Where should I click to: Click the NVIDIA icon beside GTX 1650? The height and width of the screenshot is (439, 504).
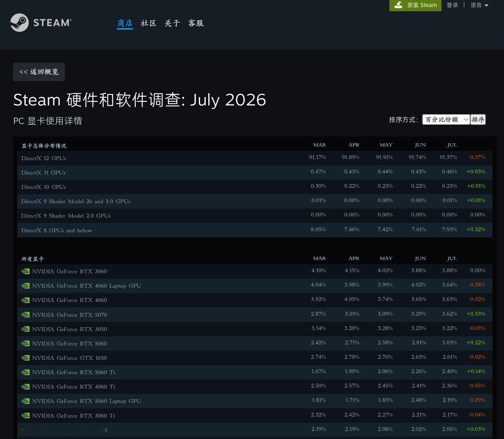pyautogui.click(x=26, y=358)
